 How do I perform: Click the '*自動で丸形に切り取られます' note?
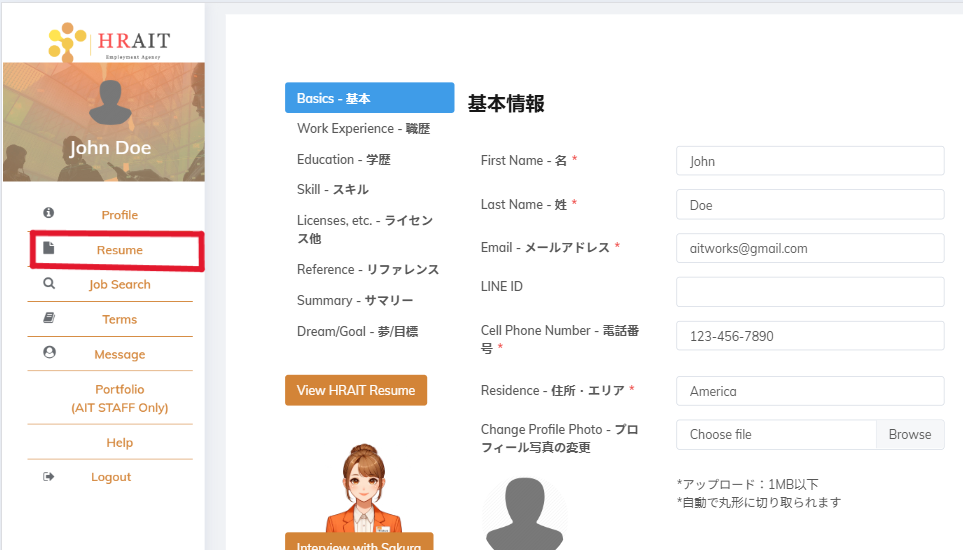(x=759, y=502)
